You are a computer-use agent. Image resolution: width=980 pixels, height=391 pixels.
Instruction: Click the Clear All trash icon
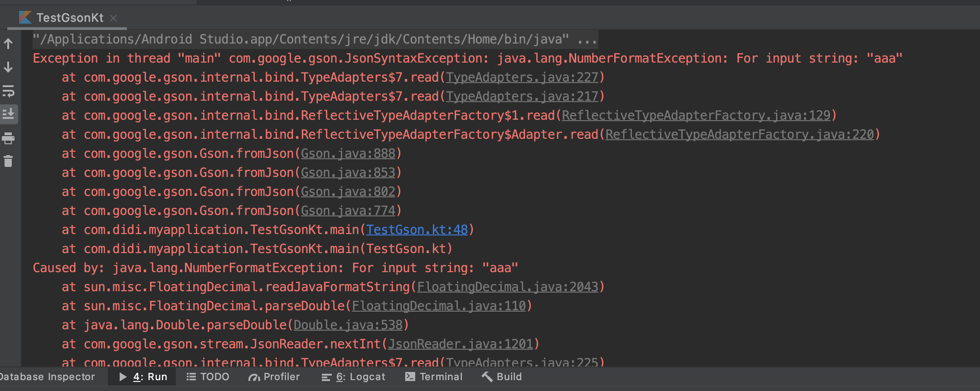click(x=8, y=161)
